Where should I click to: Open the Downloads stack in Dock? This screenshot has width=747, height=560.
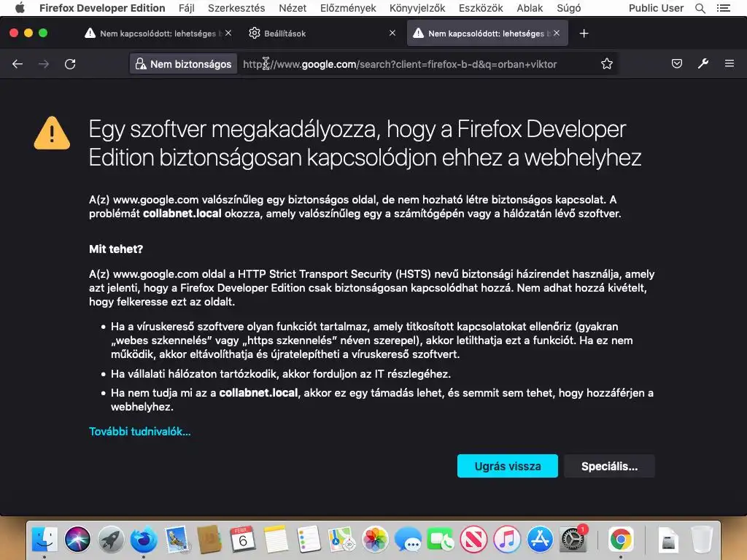(x=668, y=540)
